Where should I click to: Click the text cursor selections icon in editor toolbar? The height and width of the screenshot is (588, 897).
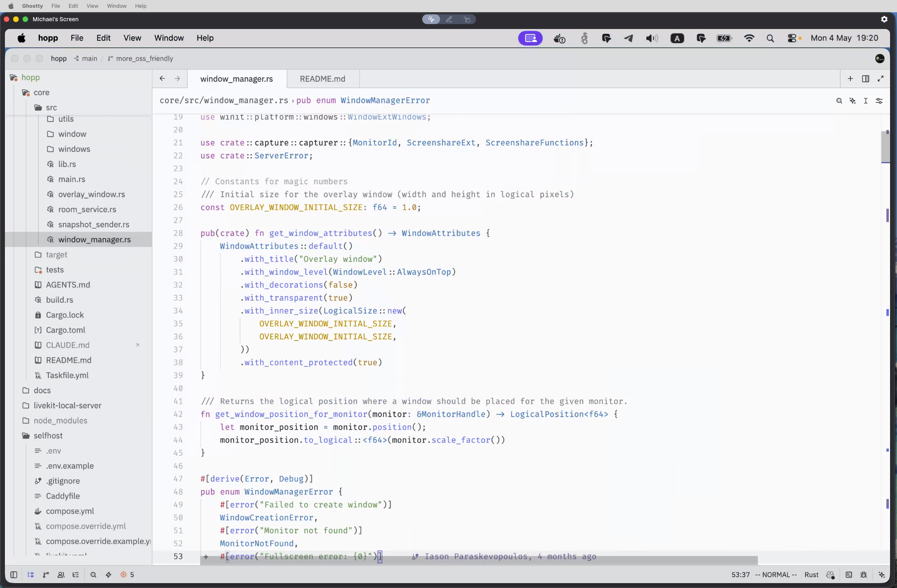(x=866, y=101)
